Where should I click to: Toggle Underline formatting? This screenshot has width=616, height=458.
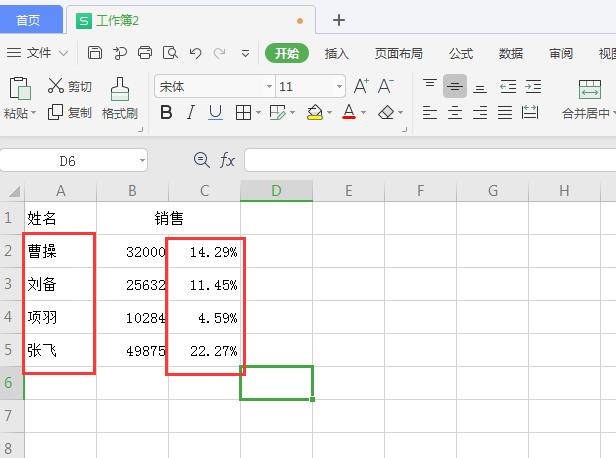(216, 113)
